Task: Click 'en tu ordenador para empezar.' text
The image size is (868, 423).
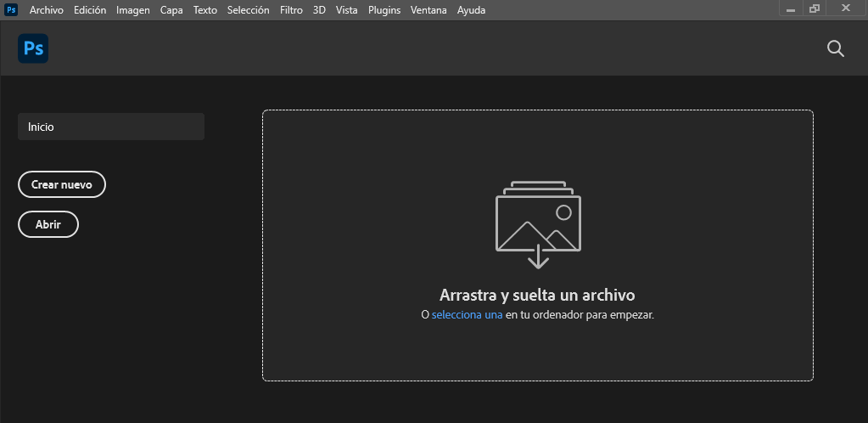Action: 580,315
